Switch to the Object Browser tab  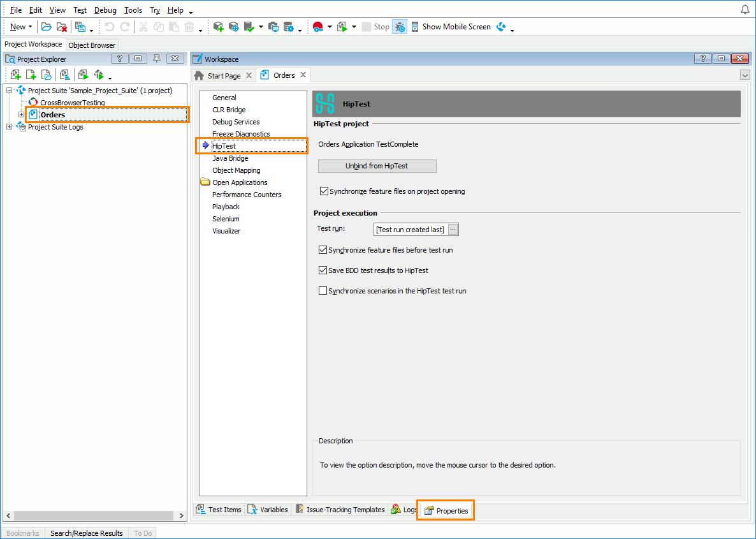coord(92,45)
